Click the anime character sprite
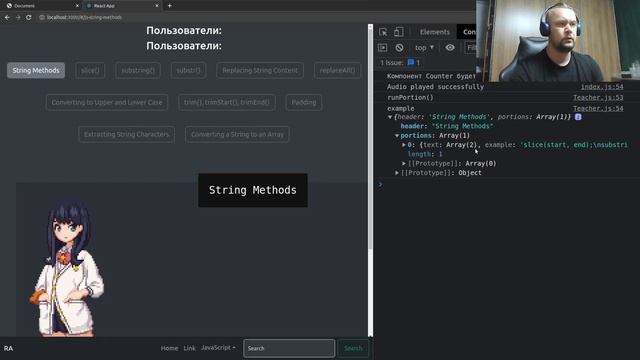The width and height of the screenshot is (640, 360). tap(68, 267)
